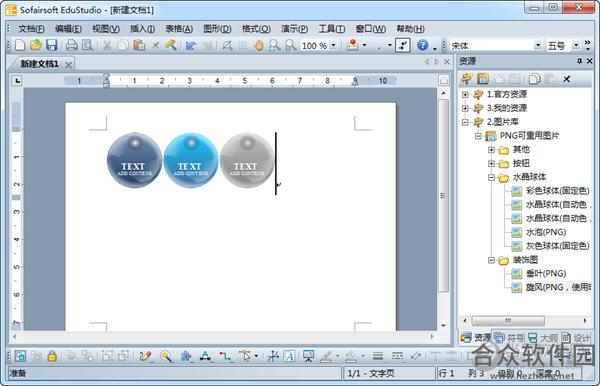Image resolution: width=600 pixels, height=386 pixels.
Task: Create a new document with toolbar icon
Action: tap(20, 46)
